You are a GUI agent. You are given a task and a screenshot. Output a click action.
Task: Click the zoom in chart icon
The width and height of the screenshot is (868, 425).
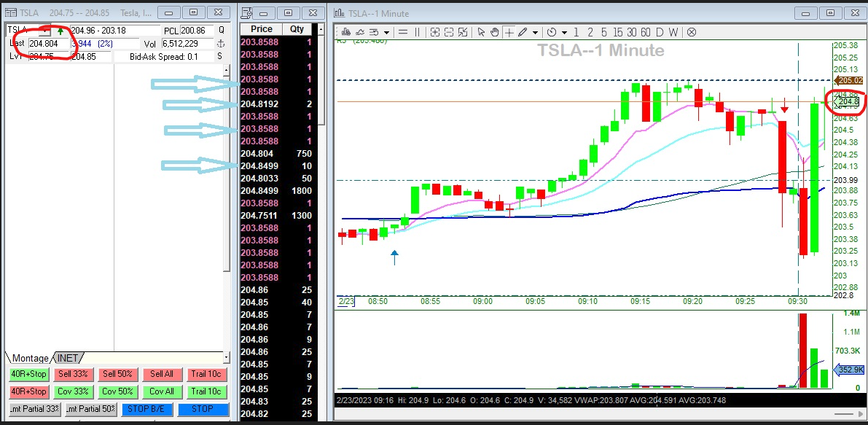[435, 32]
